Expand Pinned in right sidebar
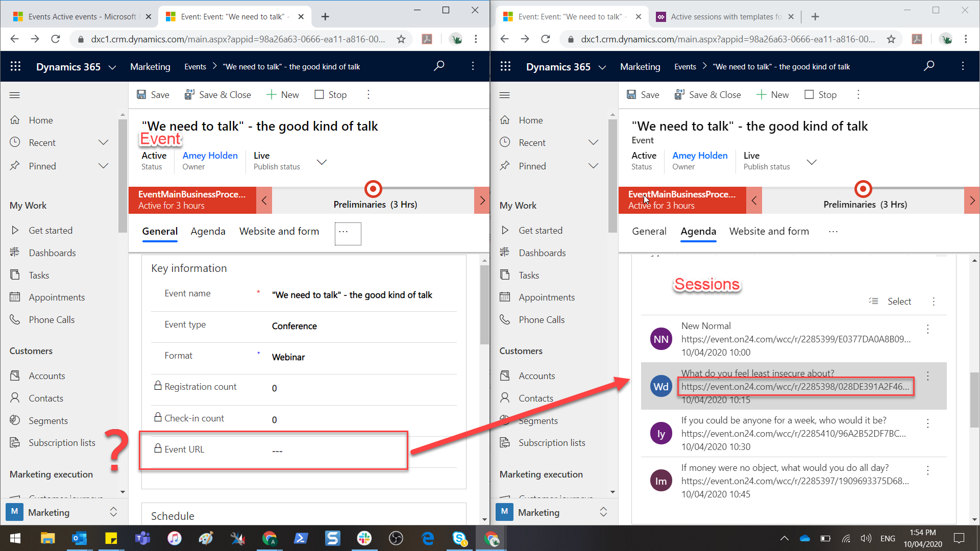Image resolution: width=980 pixels, height=551 pixels. click(593, 166)
